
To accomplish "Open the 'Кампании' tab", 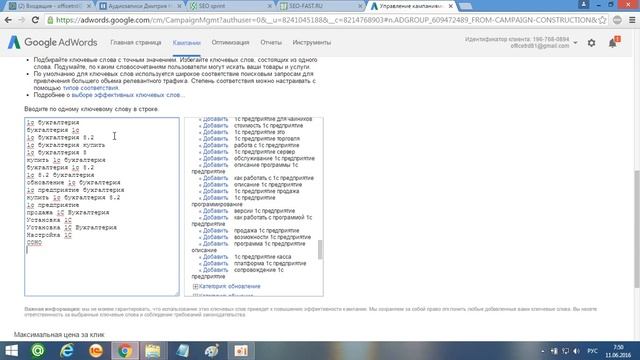I will (x=187, y=42).
